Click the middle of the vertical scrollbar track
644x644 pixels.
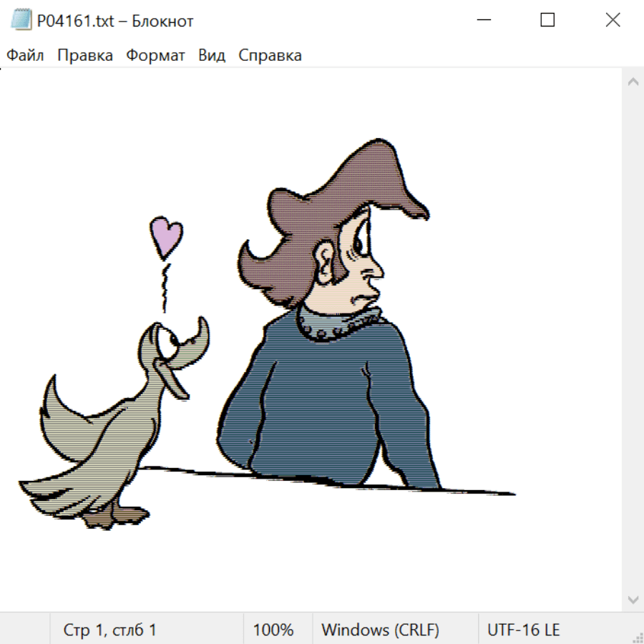click(x=633, y=340)
